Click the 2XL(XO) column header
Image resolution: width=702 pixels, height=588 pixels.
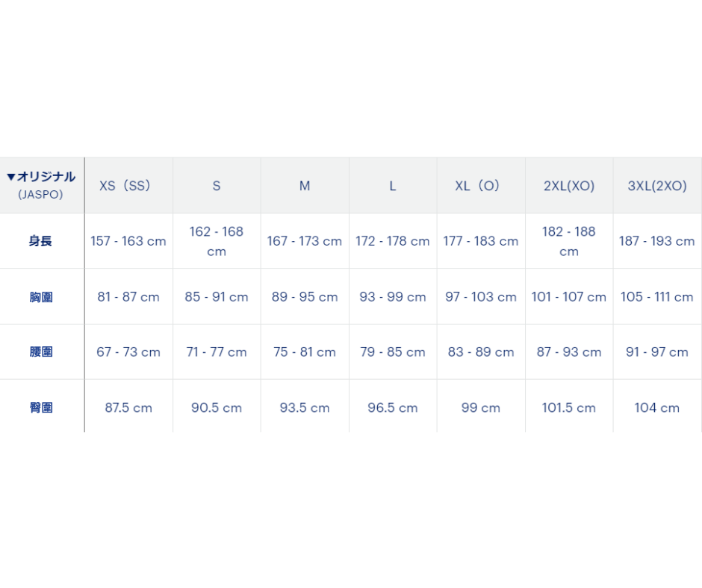click(569, 186)
